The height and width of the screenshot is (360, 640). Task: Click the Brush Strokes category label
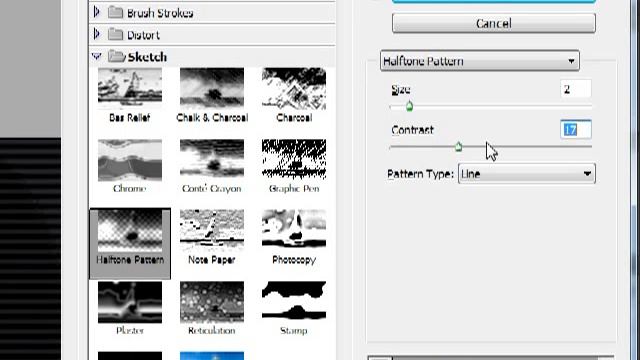tap(160, 13)
